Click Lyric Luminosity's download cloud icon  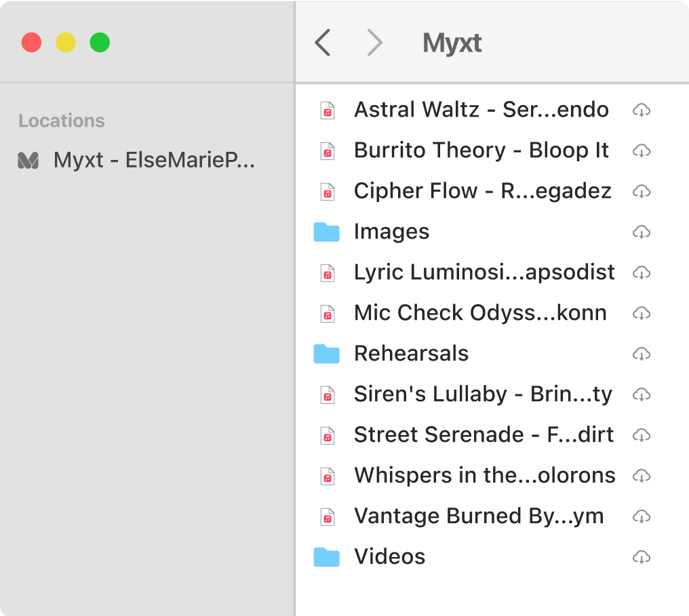pyautogui.click(x=642, y=273)
